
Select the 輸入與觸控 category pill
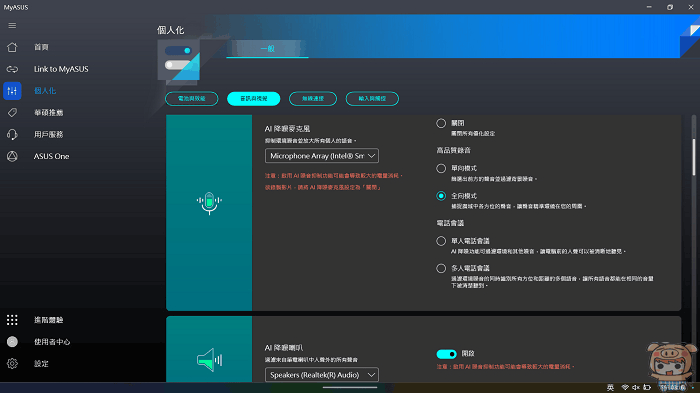click(372, 99)
